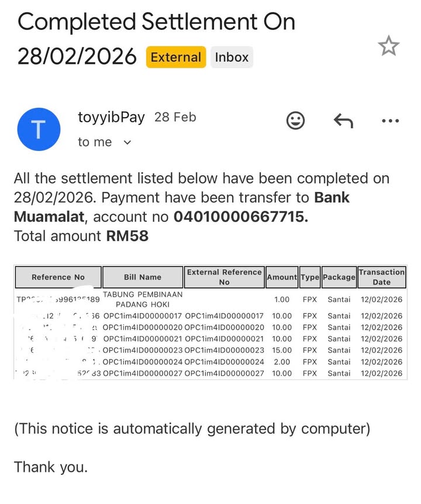The image size is (421, 504).
Task: Tap the Inbox label chip
Action: point(232,57)
